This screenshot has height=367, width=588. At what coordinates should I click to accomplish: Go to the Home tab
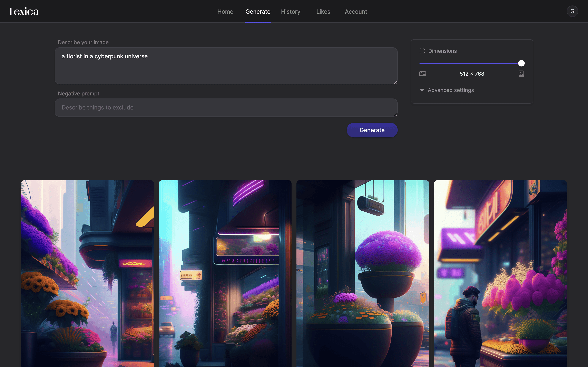point(225,12)
